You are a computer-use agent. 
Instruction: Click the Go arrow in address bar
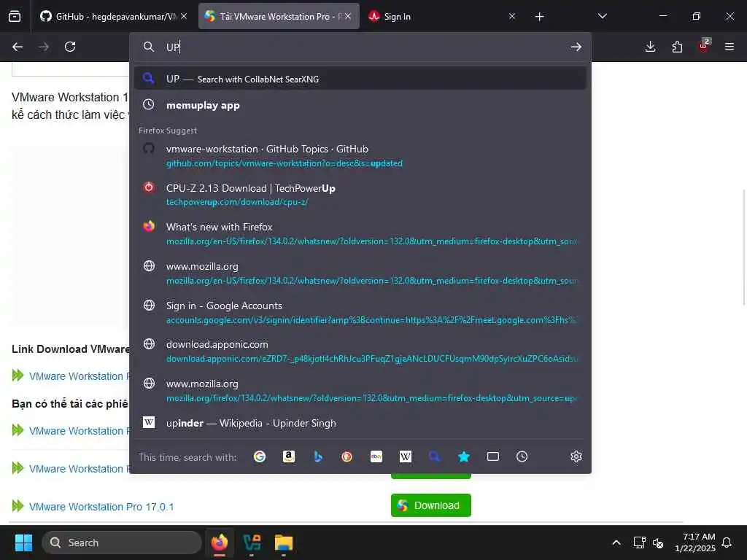[x=576, y=47]
